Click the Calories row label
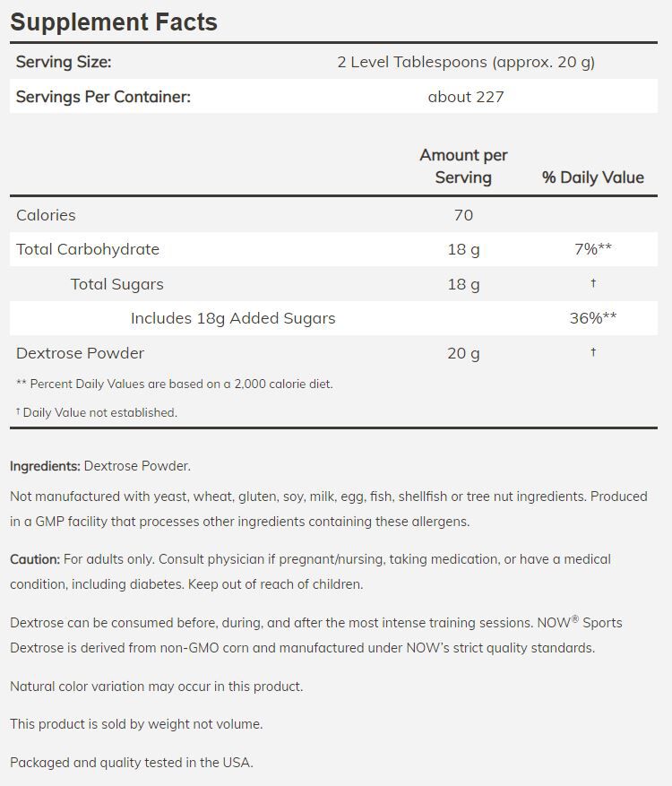Viewport: 672px width, 786px height. pos(46,215)
